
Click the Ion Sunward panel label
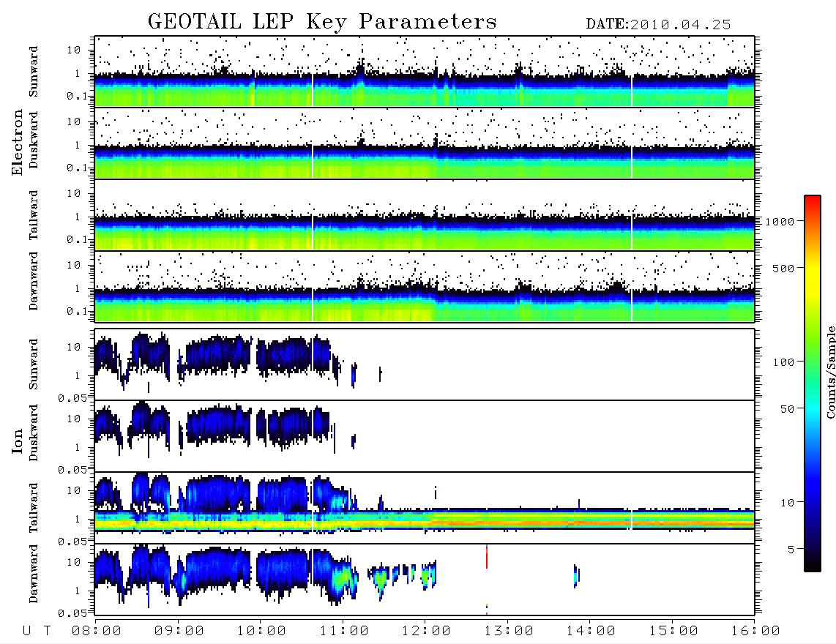tap(34, 364)
